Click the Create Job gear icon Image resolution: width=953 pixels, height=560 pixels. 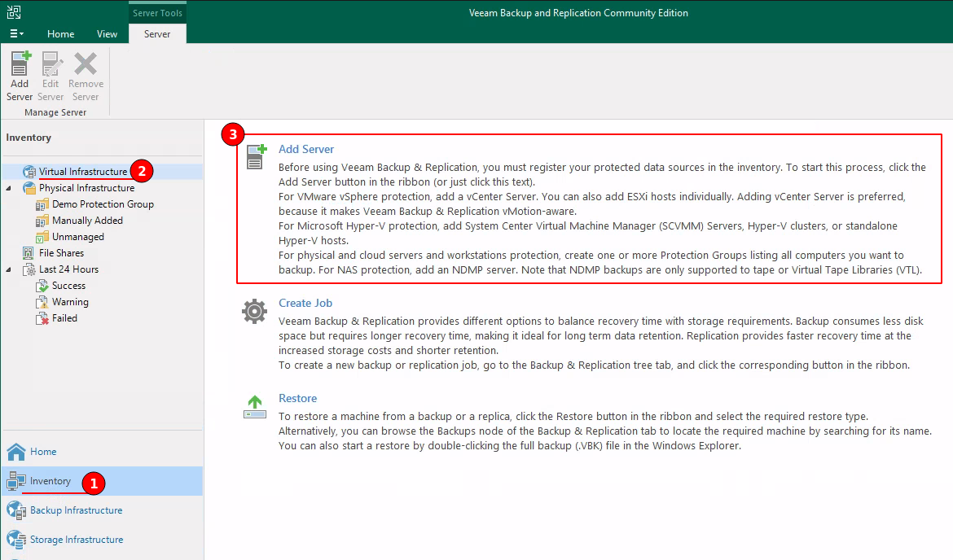pos(255,311)
